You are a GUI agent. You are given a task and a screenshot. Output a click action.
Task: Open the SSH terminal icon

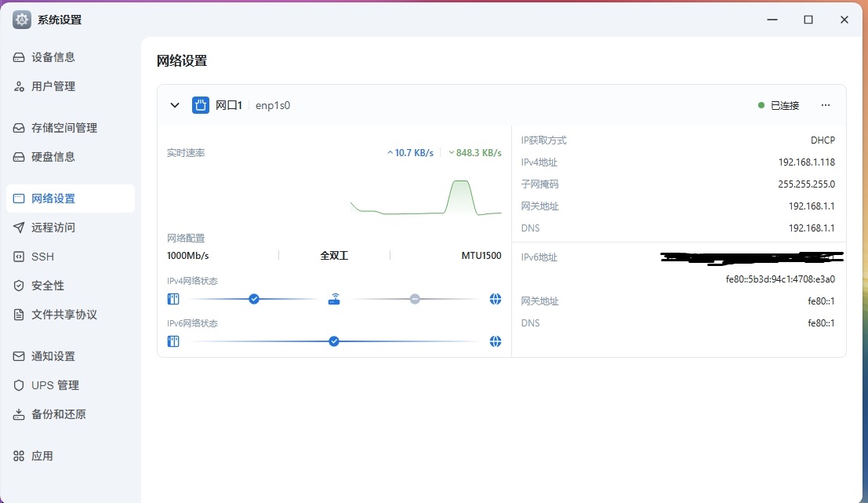(19, 257)
